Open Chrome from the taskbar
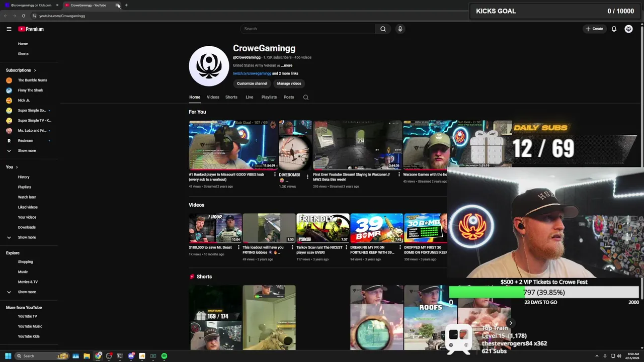This screenshot has height=362, width=644. pyautogui.click(x=98, y=356)
